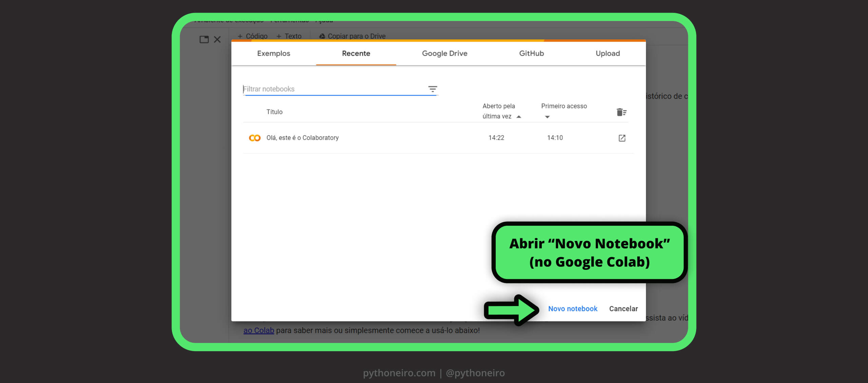Add a Texto cell in background toolbar
Viewport: 868px width, 383px height.
point(289,36)
